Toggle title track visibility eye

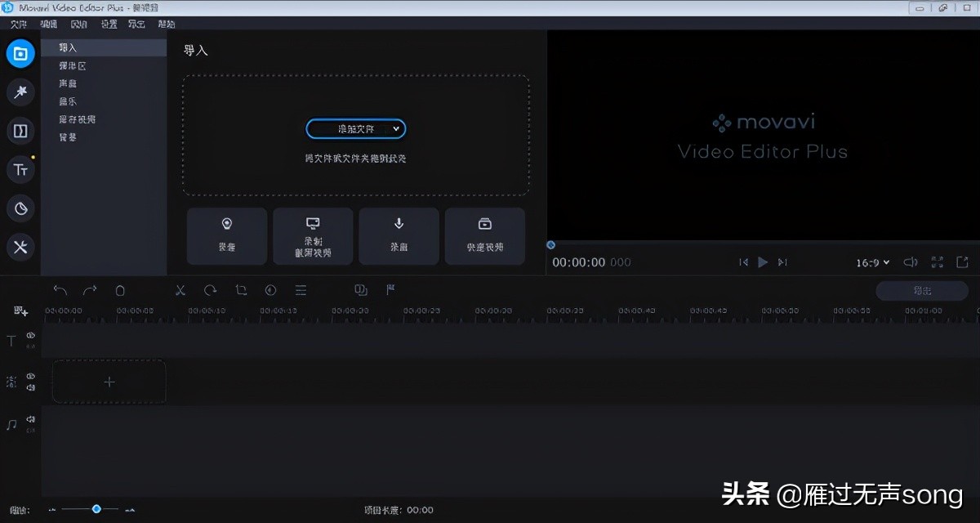click(30, 336)
